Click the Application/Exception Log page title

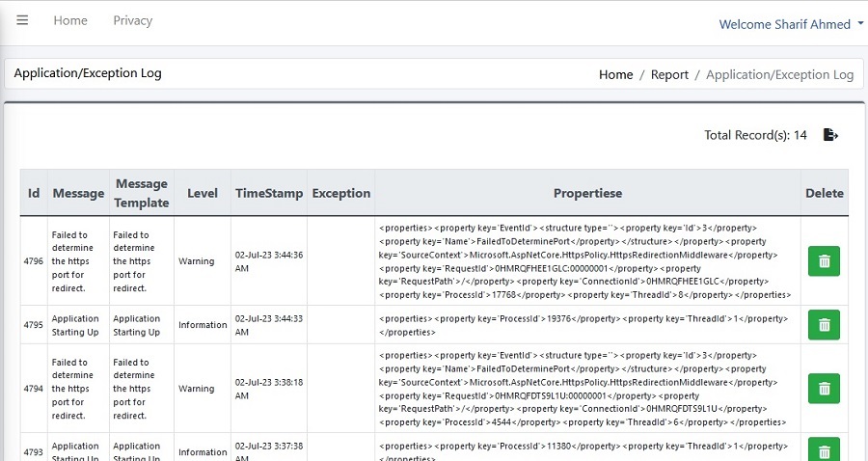click(x=88, y=73)
